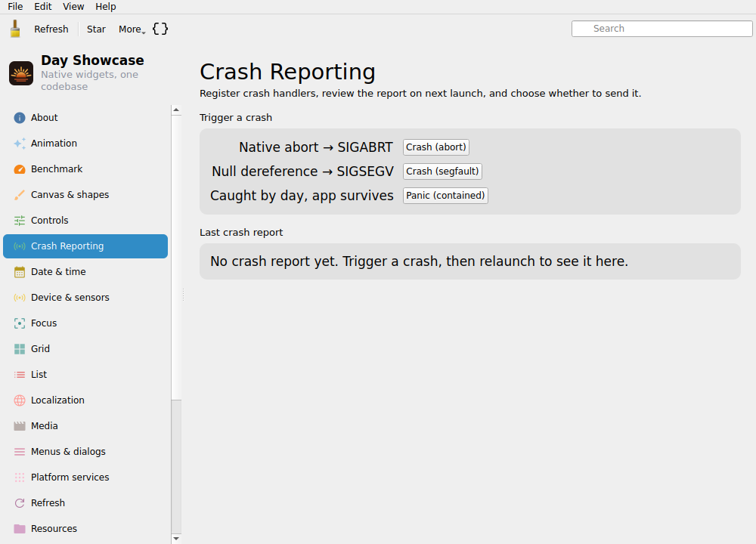Open the File menu
Image resolution: width=756 pixels, height=544 pixels.
[x=15, y=7]
